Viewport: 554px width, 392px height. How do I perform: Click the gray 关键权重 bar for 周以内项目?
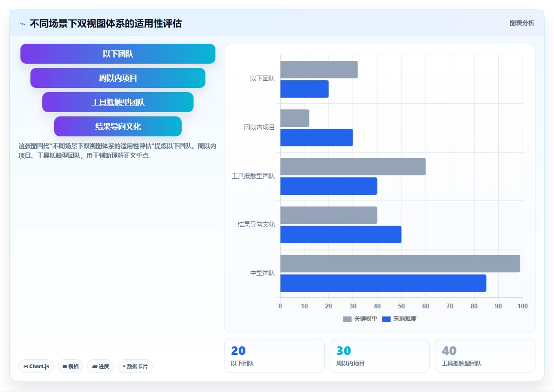click(295, 118)
